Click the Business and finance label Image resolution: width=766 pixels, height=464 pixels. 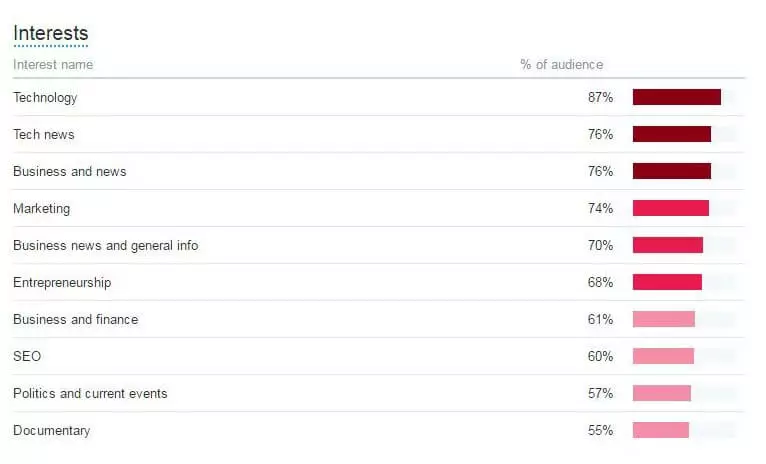click(76, 320)
